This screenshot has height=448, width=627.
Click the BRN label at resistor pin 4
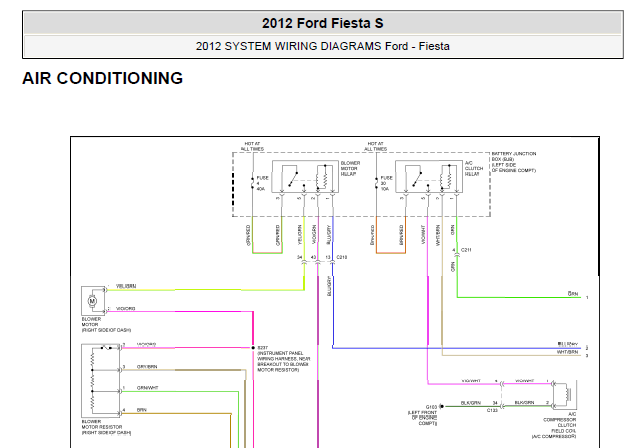pos(142,410)
